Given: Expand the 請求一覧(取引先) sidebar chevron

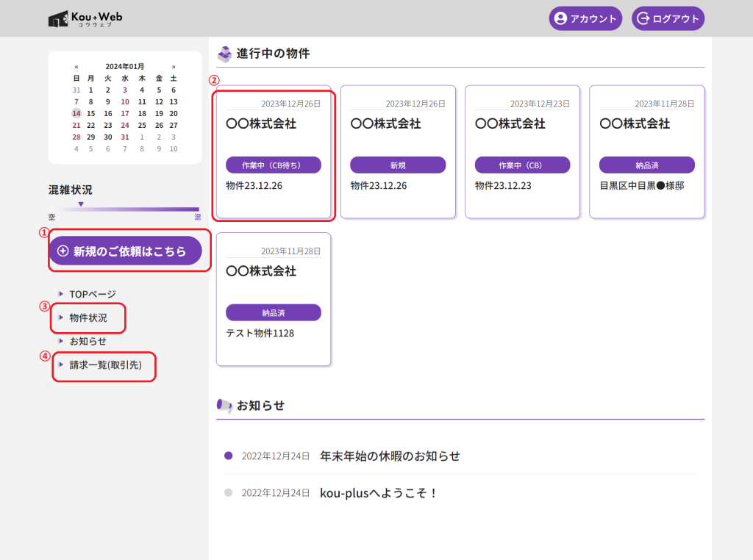Looking at the screenshot, I should click(x=60, y=366).
